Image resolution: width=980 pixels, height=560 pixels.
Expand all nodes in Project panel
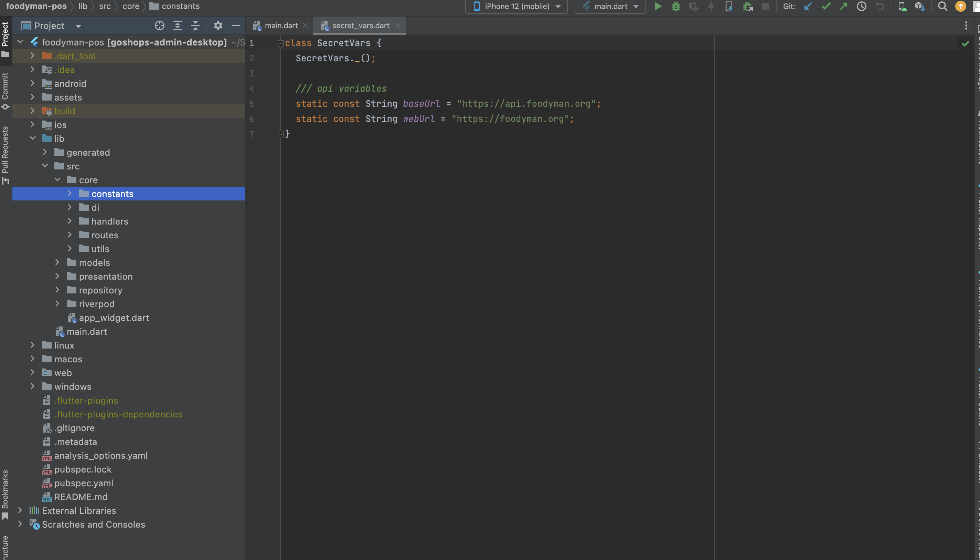tap(178, 26)
